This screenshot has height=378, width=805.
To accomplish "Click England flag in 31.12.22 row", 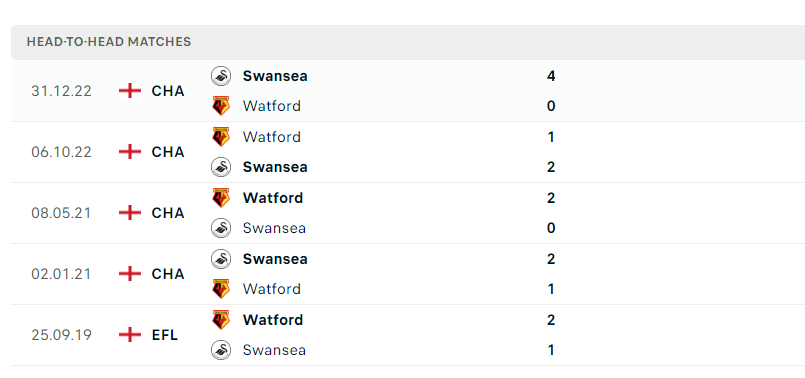I will [x=130, y=91].
